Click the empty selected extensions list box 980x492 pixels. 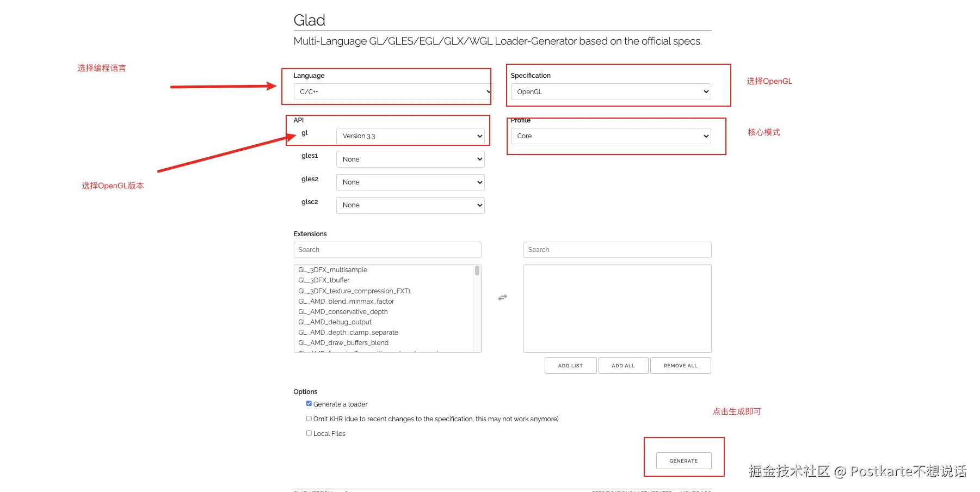[x=618, y=309]
